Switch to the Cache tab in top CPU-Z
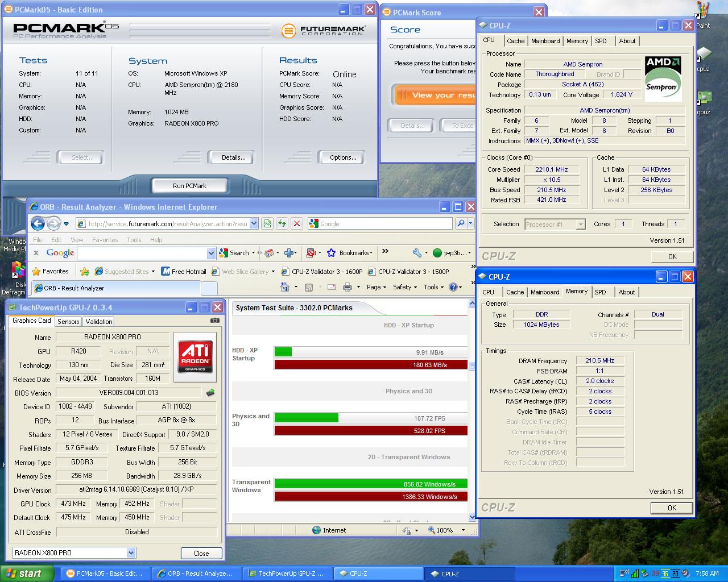This screenshot has width=728, height=582. 515,41
